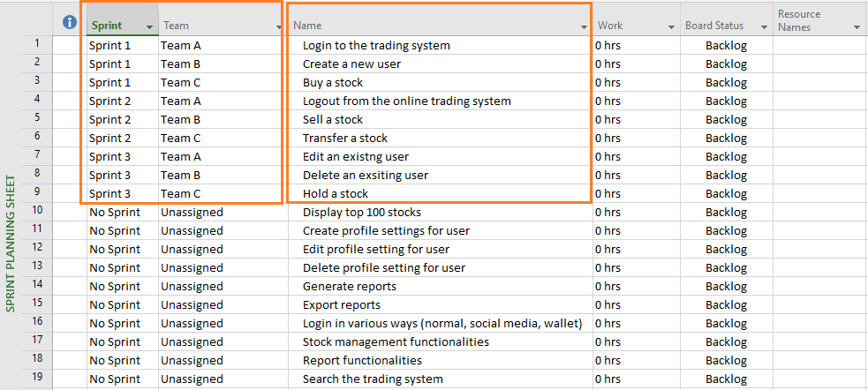This screenshot has height=390, width=868.
Task: Click task 'Report functionalities'
Action: (x=362, y=361)
